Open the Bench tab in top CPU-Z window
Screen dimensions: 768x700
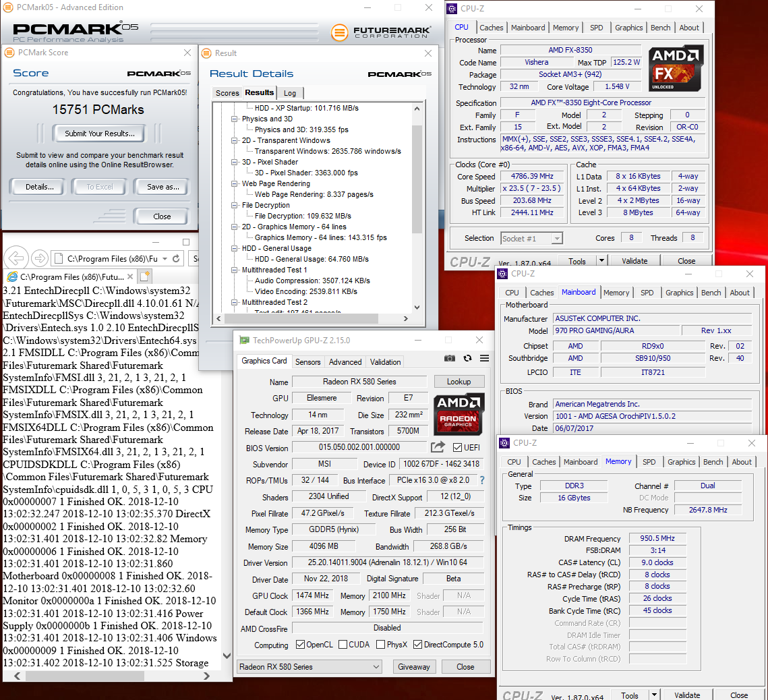click(660, 28)
